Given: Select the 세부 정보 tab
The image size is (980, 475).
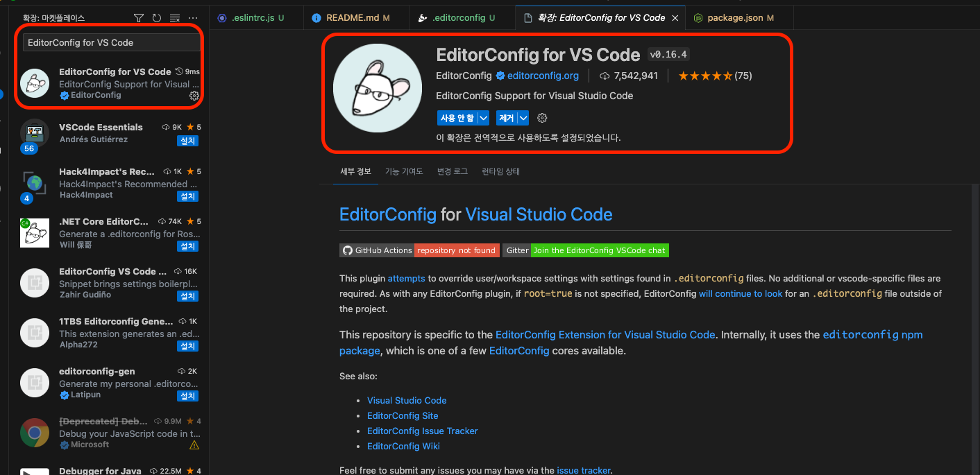Looking at the screenshot, I should [355, 171].
